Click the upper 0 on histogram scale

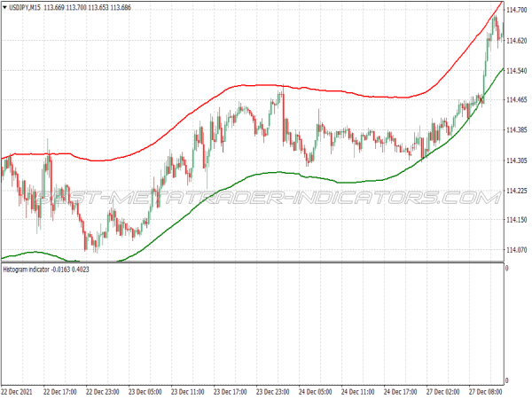click(x=506, y=268)
